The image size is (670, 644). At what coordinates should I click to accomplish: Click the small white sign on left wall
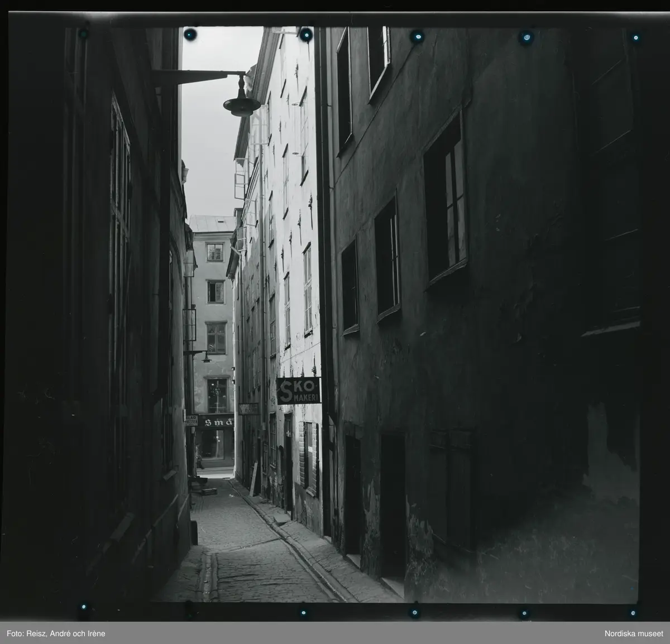(x=192, y=420)
